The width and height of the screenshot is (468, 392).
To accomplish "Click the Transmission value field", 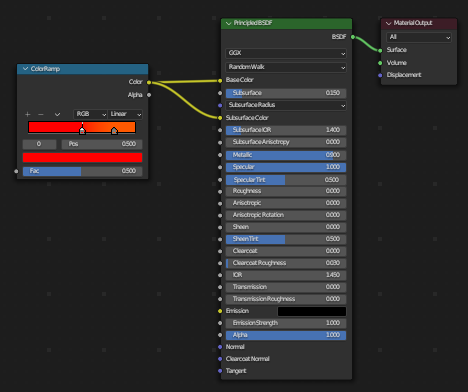I will coord(286,287).
